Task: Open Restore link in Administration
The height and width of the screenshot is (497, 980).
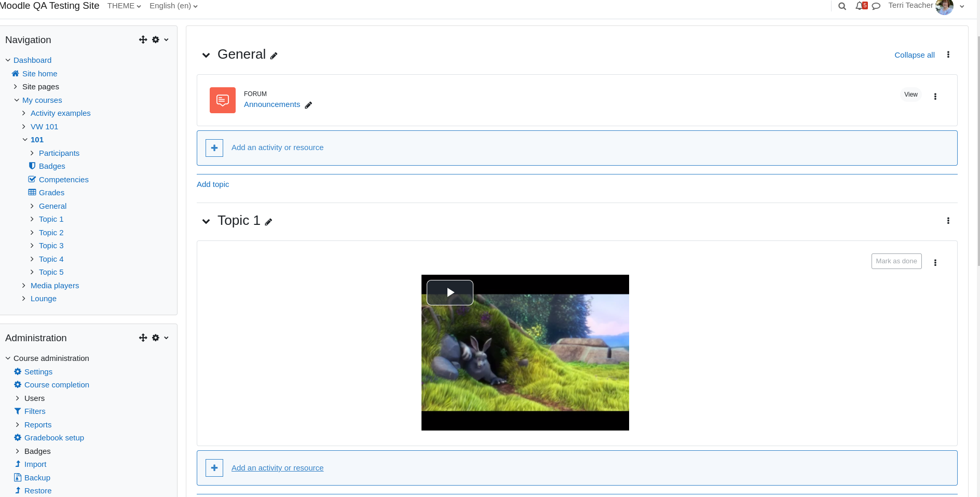Action: point(38,491)
